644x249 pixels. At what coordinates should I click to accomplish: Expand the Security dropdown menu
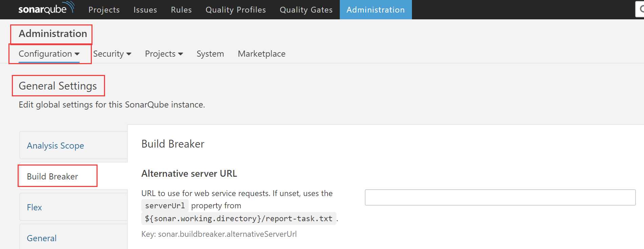(112, 54)
